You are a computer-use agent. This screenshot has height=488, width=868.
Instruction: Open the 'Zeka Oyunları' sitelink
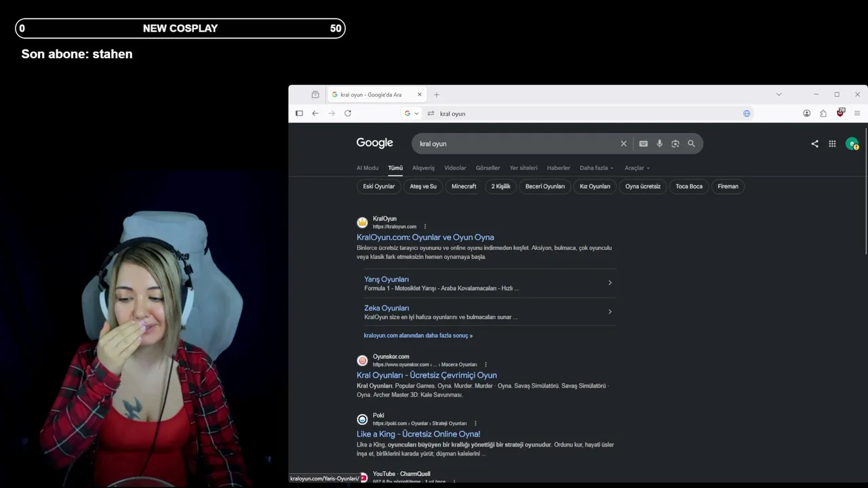(387, 308)
